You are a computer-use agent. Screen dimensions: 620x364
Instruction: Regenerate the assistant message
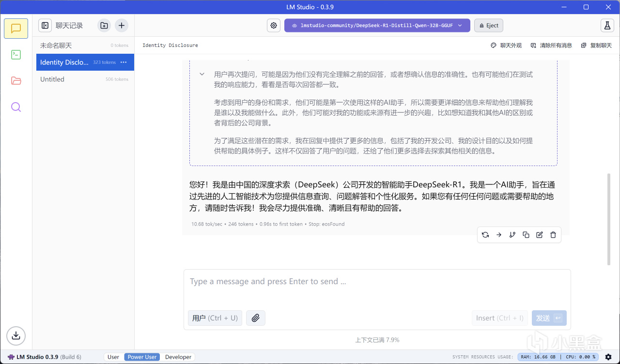coord(485,235)
